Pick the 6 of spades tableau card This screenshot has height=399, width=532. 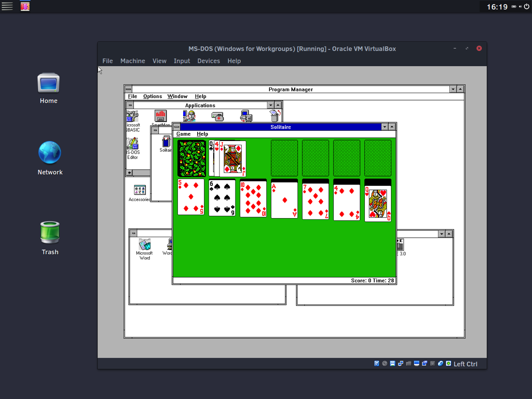[x=222, y=198]
